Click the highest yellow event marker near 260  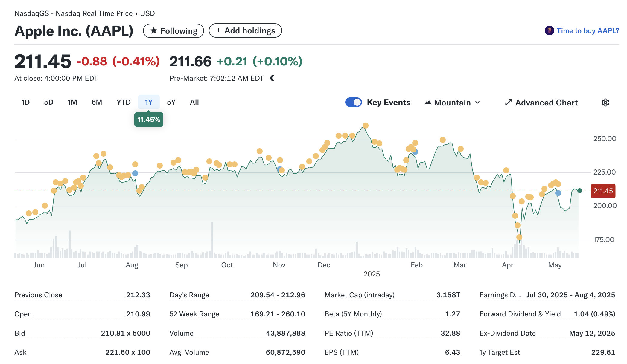(365, 126)
